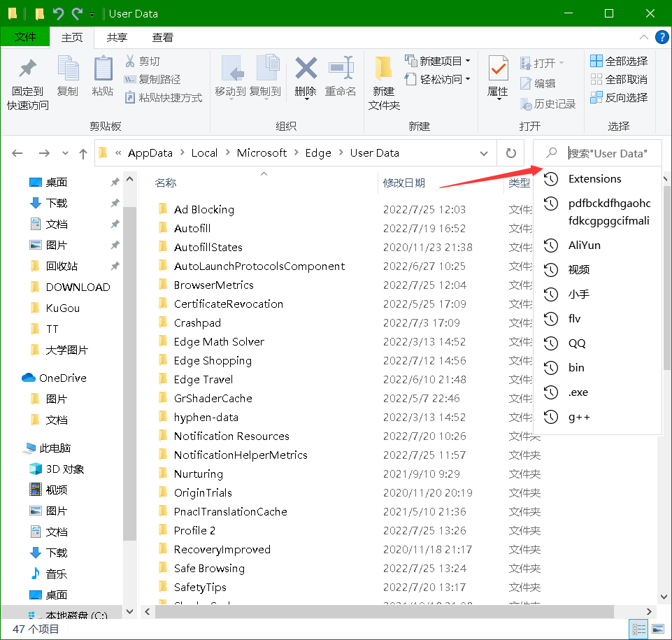Open the Quick Access Toolbar customize dropdown
The image size is (672, 640).
point(92,15)
